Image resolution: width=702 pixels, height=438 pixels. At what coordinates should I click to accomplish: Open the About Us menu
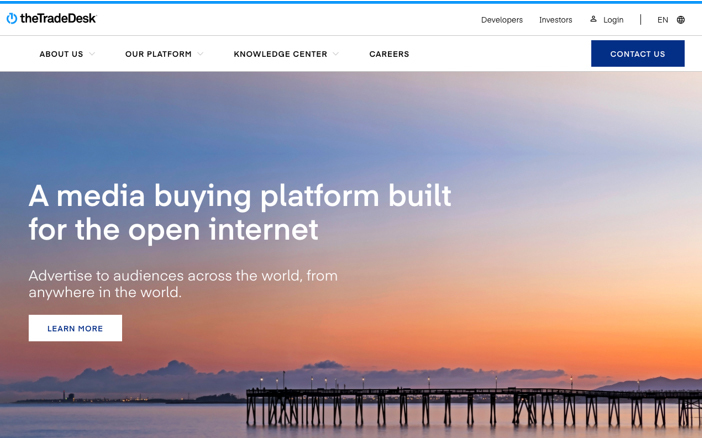click(61, 54)
